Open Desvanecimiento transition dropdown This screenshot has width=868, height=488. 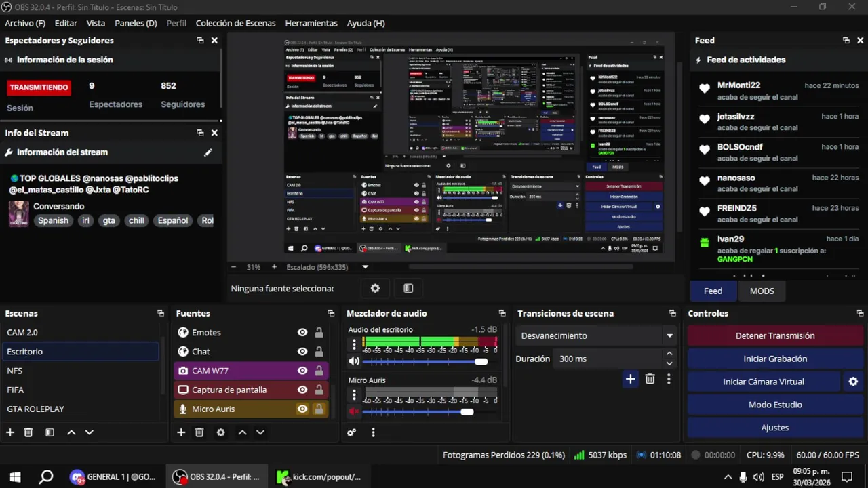[x=595, y=335]
